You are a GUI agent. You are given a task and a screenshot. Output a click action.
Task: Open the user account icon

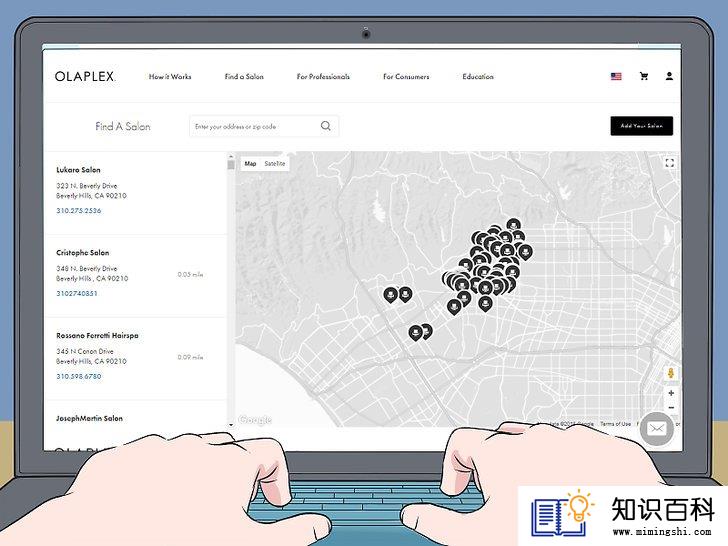pos(669,76)
